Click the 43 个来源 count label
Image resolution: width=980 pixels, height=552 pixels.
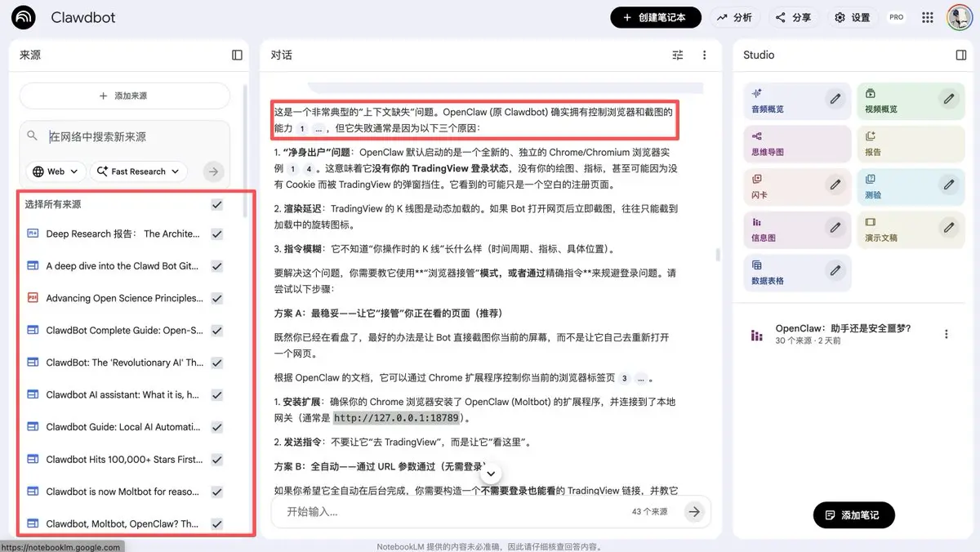(649, 512)
